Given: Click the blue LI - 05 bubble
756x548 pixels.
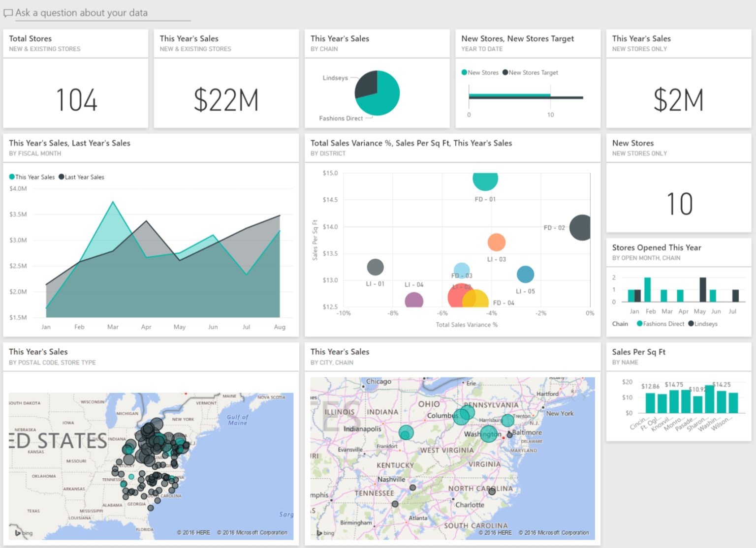Looking at the screenshot, I should [x=525, y=274].
